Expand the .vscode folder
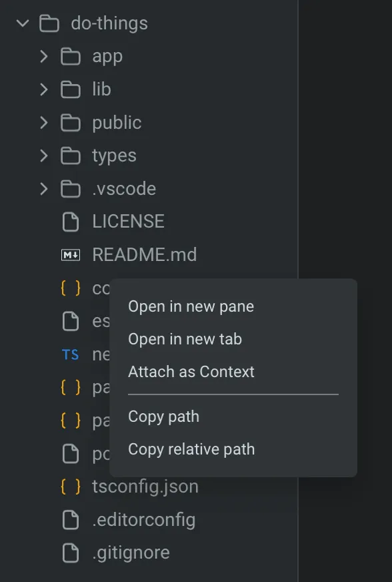This screenshot has width=392, height=582. (43, 189)
